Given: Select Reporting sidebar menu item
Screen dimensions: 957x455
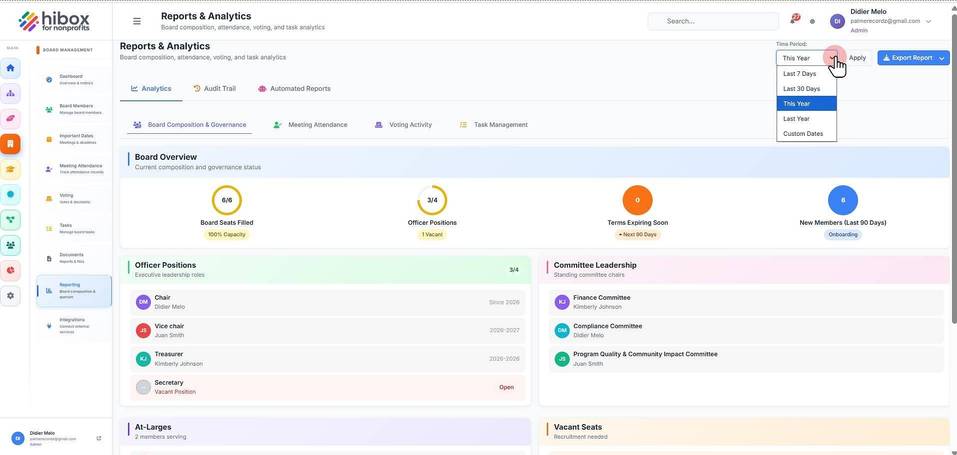Looking at the screenshot, I should pos(73,291).
